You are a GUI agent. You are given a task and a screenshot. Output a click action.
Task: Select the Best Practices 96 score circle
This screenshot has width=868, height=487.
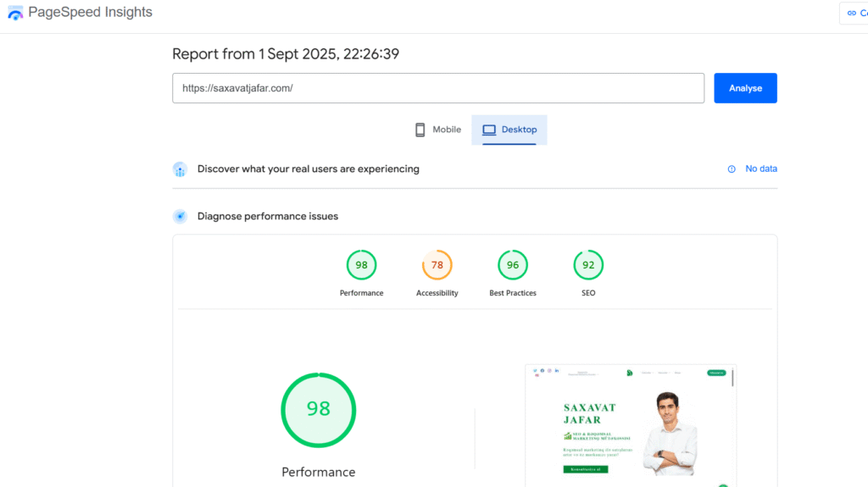(513, 265)
